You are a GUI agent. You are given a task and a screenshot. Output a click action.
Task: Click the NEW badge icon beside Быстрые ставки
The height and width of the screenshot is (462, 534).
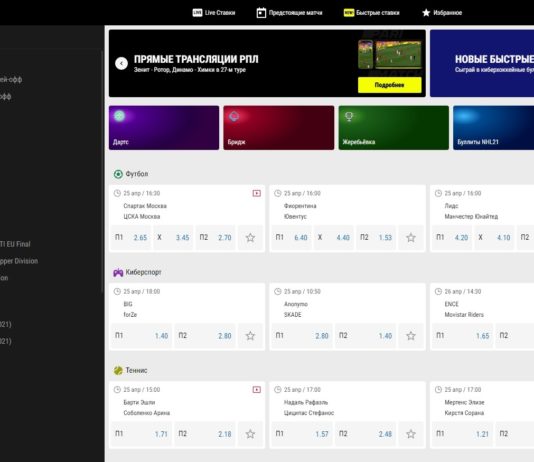click(x=349, y=13)
